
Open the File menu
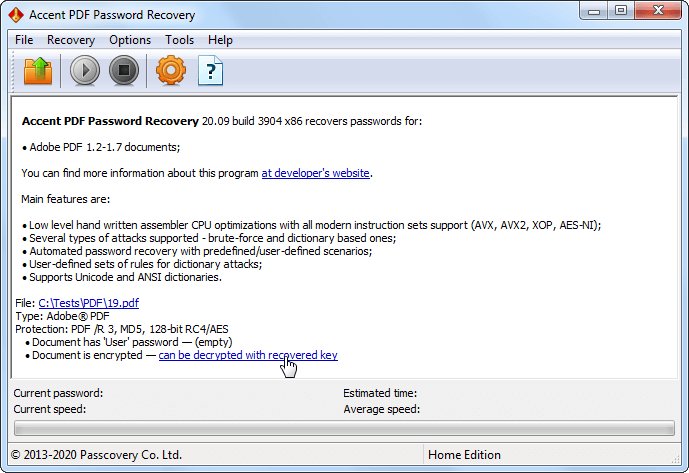click(x=24, y=40)
